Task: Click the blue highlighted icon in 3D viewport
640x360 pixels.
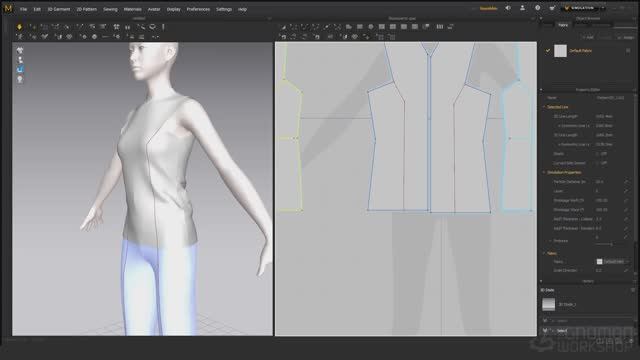Action: (x=20, y=69)
